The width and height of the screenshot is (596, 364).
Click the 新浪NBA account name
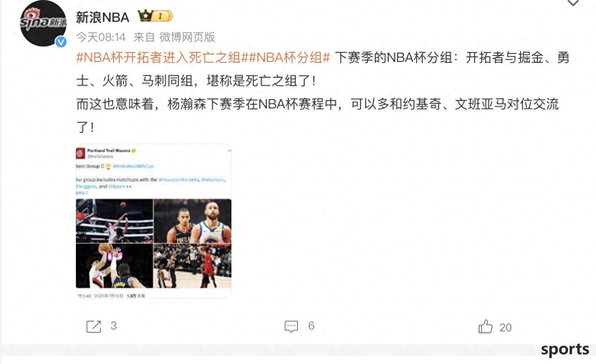click(103, 17)
